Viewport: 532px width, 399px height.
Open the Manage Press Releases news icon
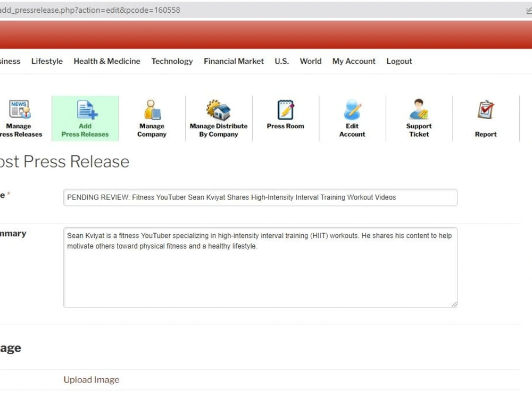click(20, 109)
